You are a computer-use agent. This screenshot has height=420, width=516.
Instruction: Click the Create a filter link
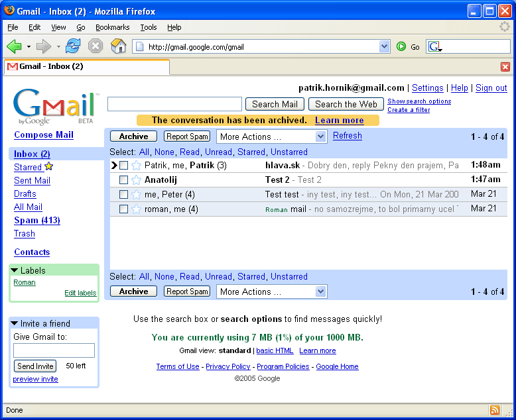point(409,110)
